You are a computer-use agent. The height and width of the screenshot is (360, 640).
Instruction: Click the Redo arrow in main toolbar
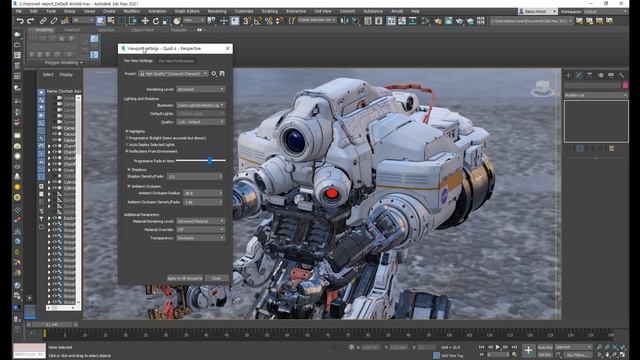coord(30,20)
